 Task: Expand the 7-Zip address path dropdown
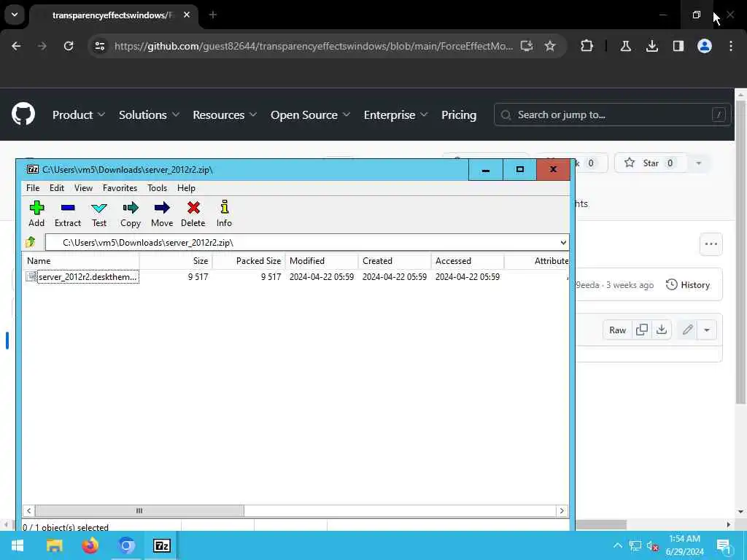(563, 242)
